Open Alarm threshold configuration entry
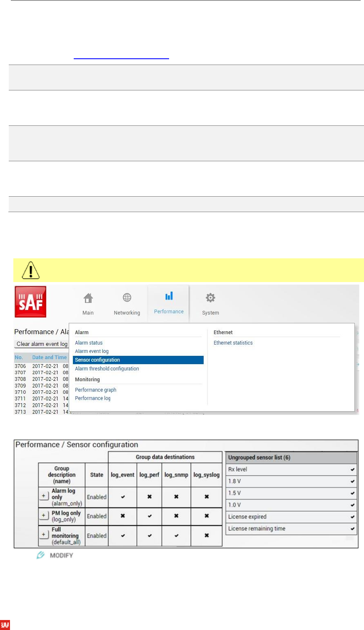The width and height of the screenshot is (364, 630). (107, 369)
